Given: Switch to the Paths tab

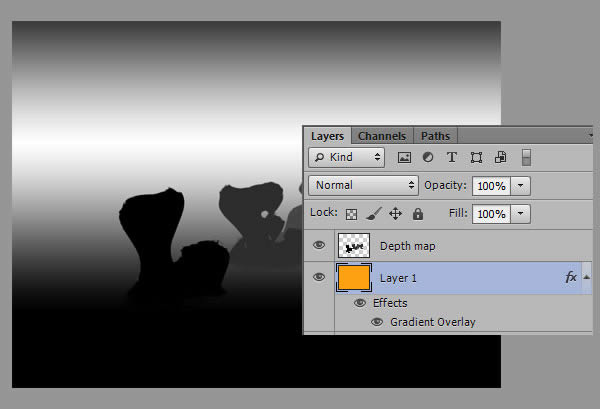Looking at the screenshot, I should click(x=435, y=136).
